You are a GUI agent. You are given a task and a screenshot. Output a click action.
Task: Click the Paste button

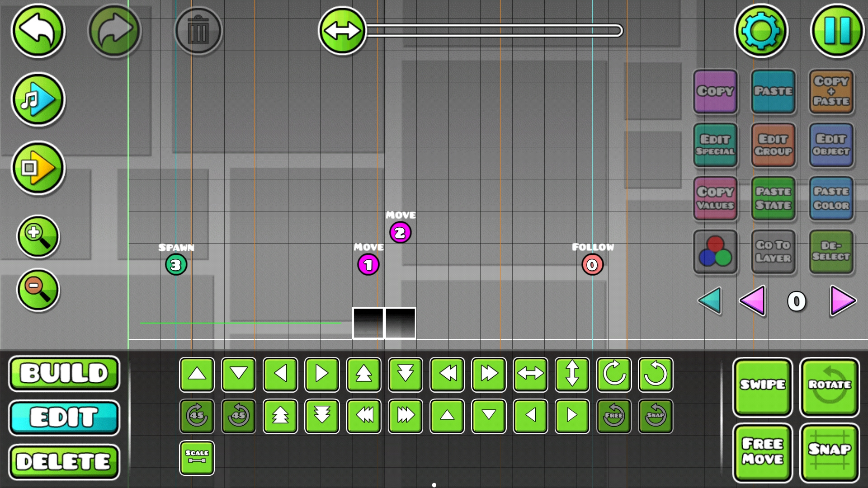coord(773,91)
